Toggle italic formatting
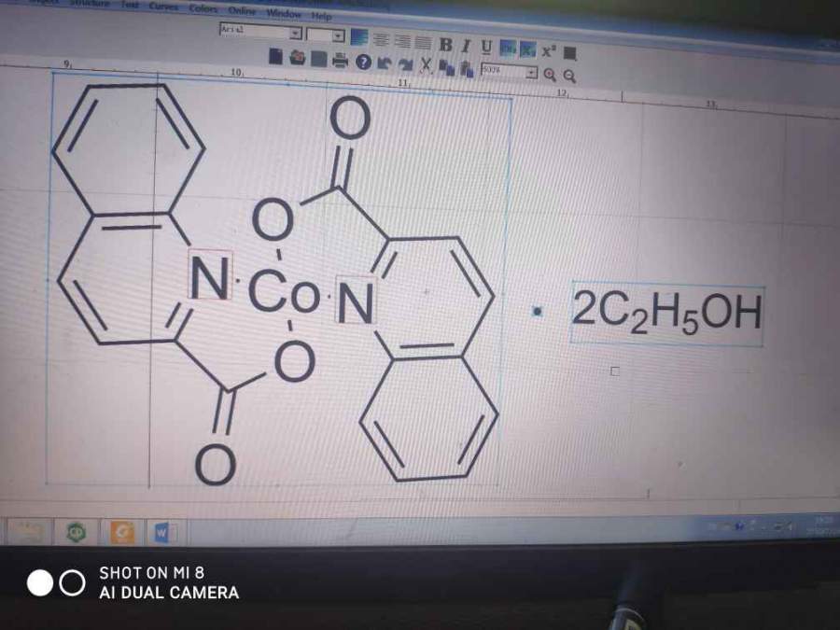840x630 pixels. point(466,46)
